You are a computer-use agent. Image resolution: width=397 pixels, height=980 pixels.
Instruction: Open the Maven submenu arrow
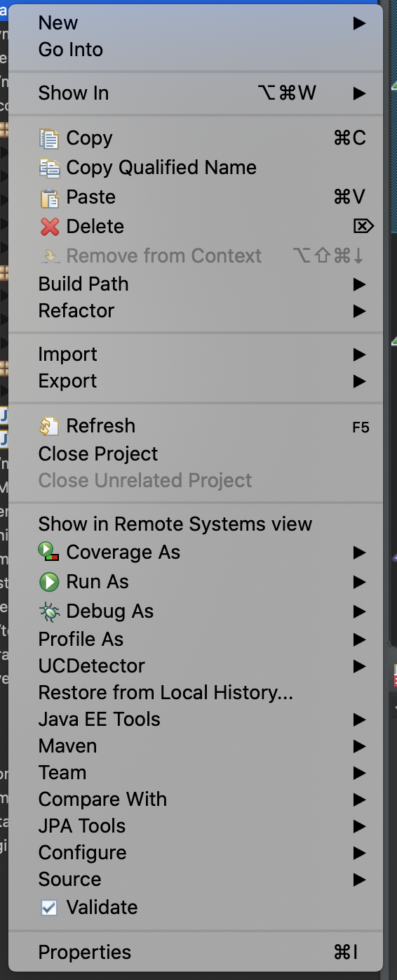coord(359,746)
